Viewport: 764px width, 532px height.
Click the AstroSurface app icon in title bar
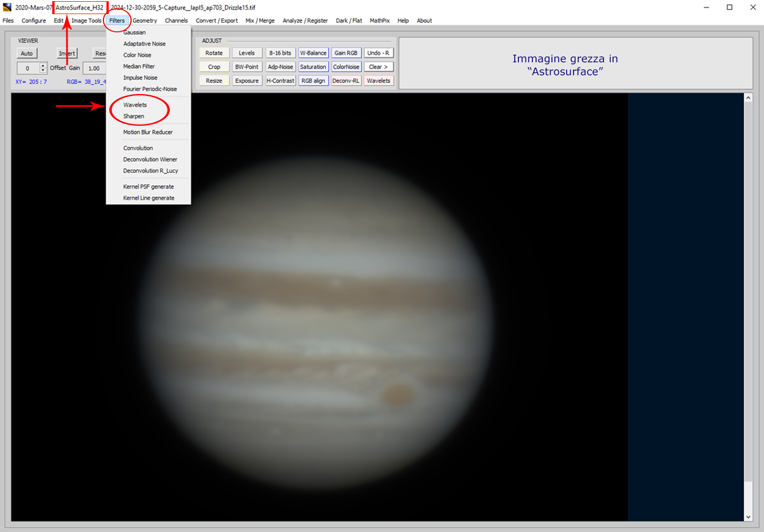pos(7,8)
